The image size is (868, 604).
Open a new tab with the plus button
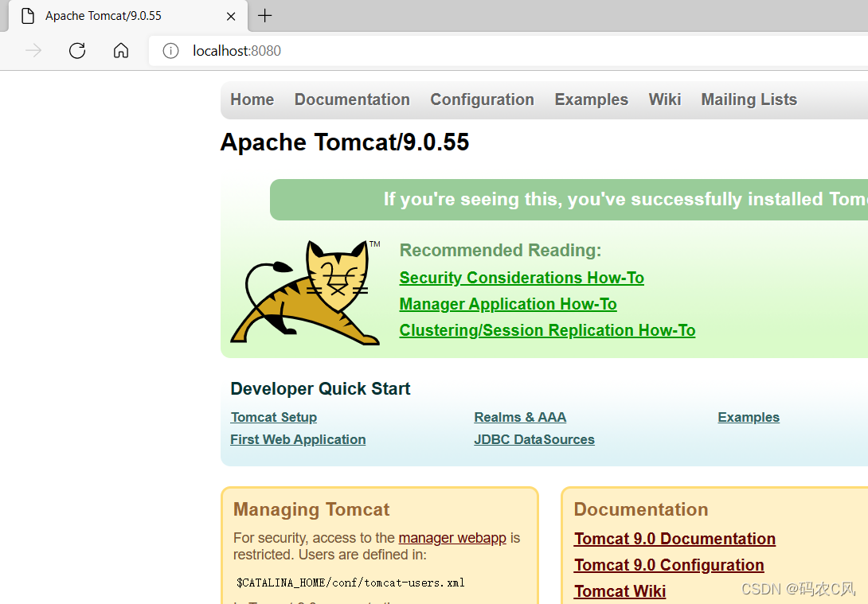(264, 15)
